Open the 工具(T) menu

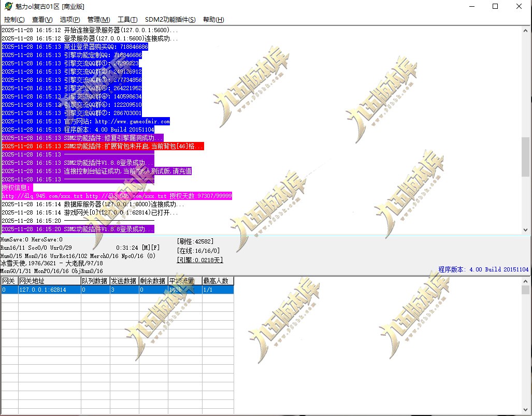click(x=127, y=20)
